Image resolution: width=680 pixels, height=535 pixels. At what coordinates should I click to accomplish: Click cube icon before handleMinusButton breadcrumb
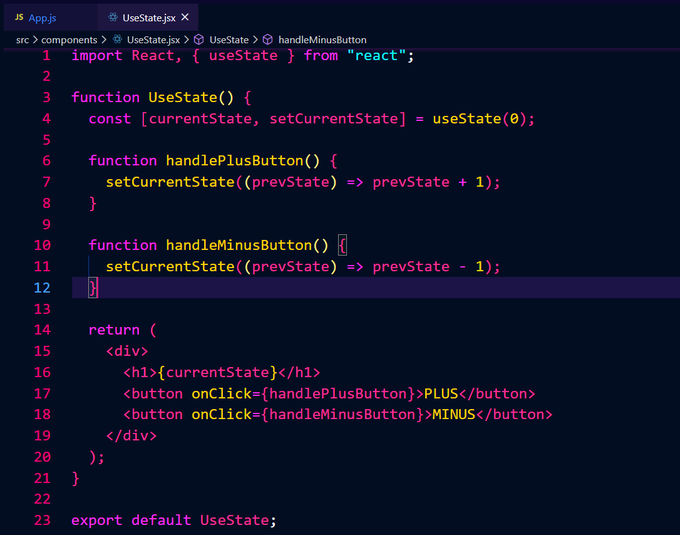click(x=268, y=40)
